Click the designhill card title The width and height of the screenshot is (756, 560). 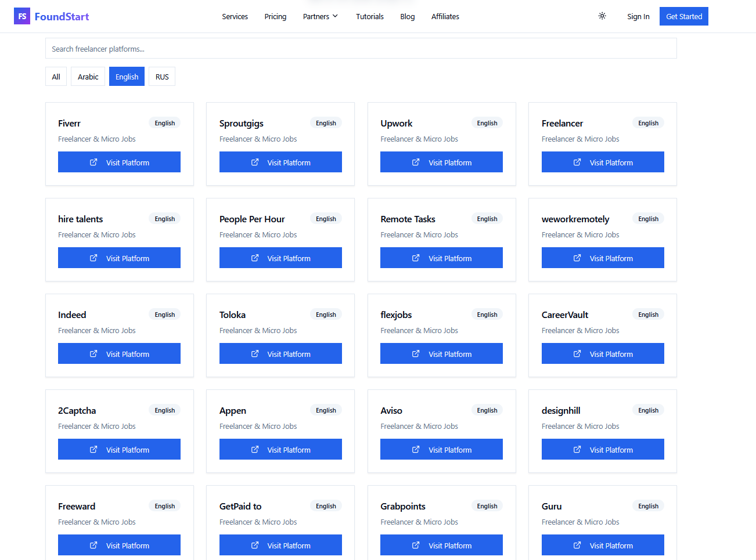561,410
